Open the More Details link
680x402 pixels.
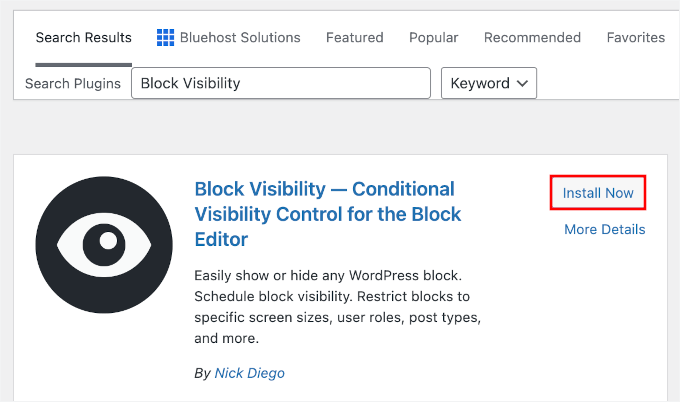[x=604, y=229]
